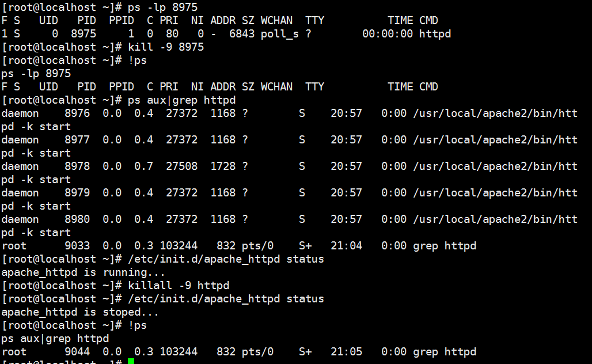The image size is (592, 364).
Task: Click the PRI value 80
Action: tap(172, 34)
